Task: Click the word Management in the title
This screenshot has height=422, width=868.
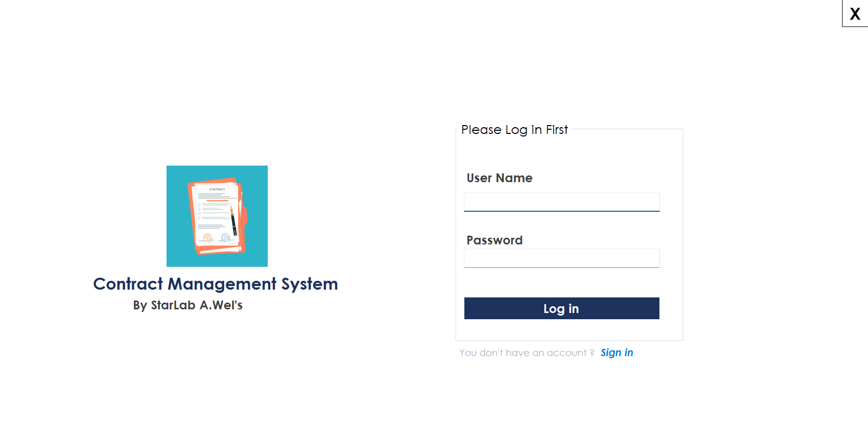Action: click(222, 284)
